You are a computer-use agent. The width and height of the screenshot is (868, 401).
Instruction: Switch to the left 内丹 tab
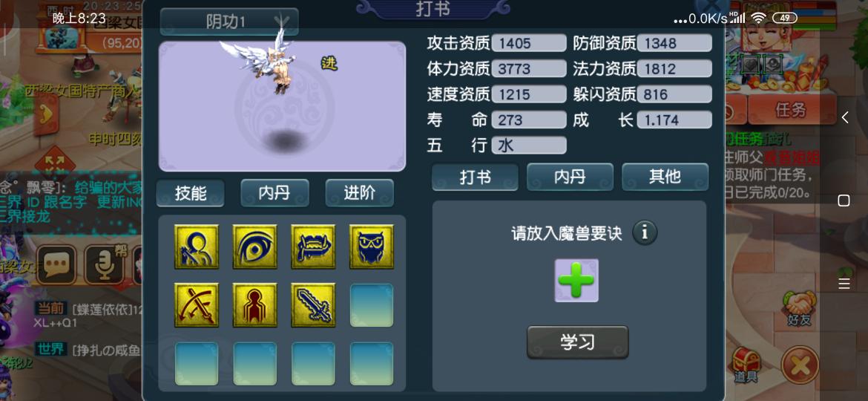pyautogui.click(x=274, y=193)
